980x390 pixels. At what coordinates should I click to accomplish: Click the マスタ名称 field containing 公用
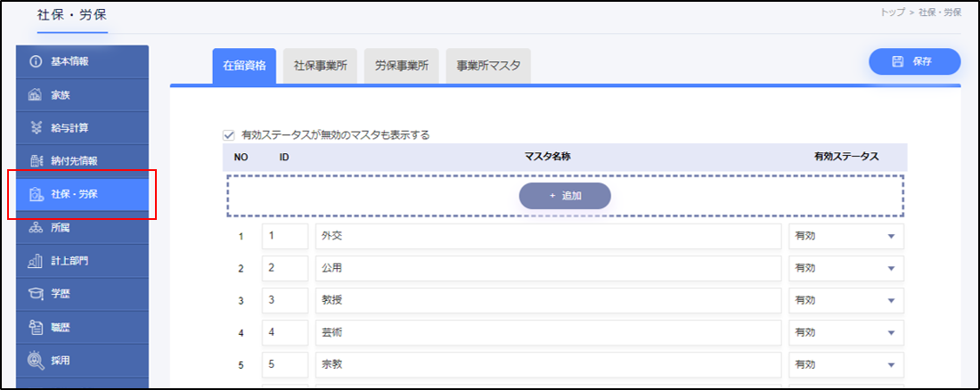pyautogui.click(x=548, y=268)
